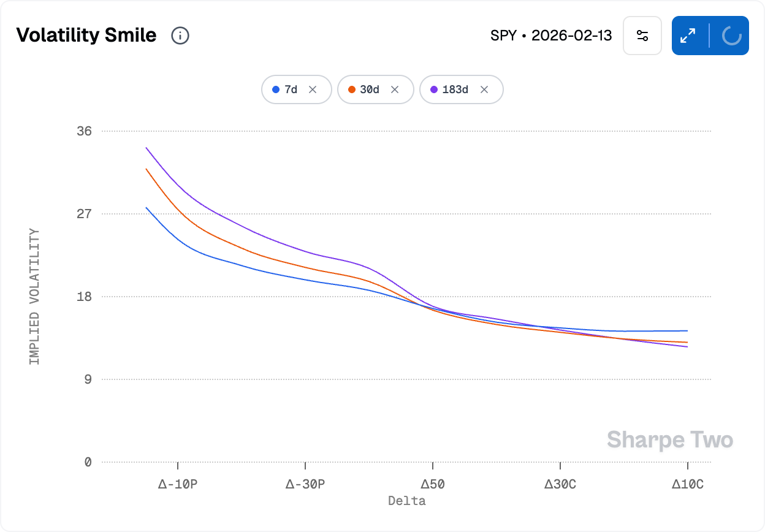
Task: Click the info icon beside Volatility Smile
Action: tap(180, 36)
